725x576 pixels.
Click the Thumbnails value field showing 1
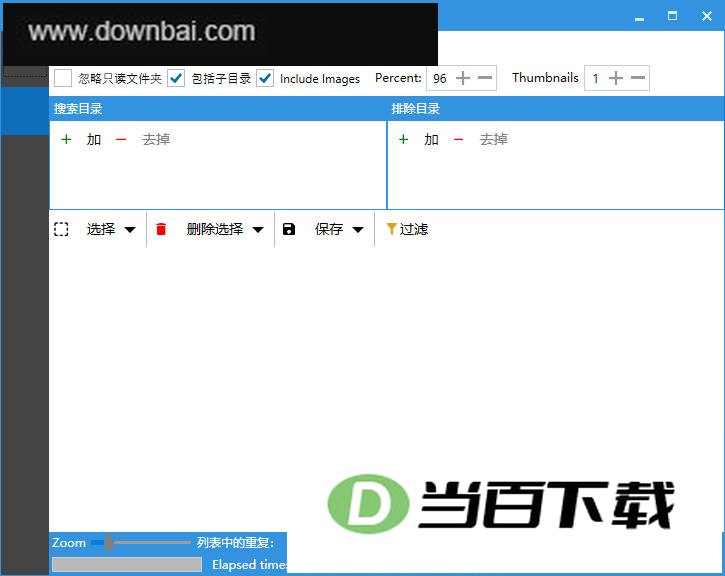click(596, 79)
